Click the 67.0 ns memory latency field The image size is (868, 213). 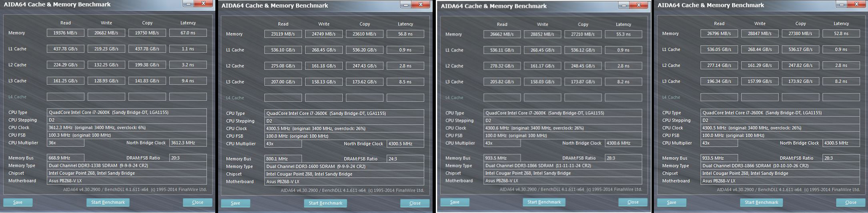188,33
